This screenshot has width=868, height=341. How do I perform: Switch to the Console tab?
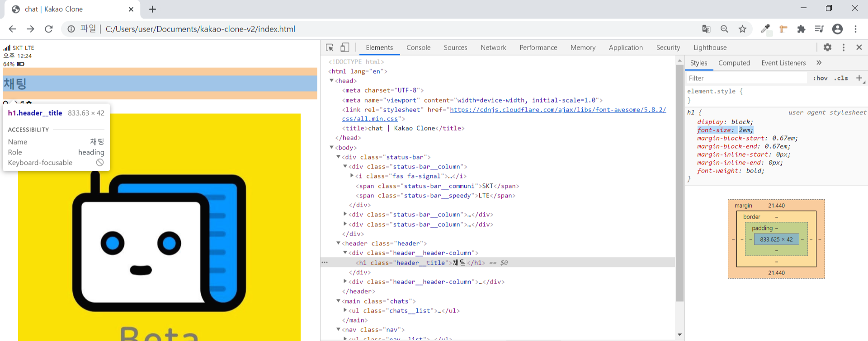(418, 47)
